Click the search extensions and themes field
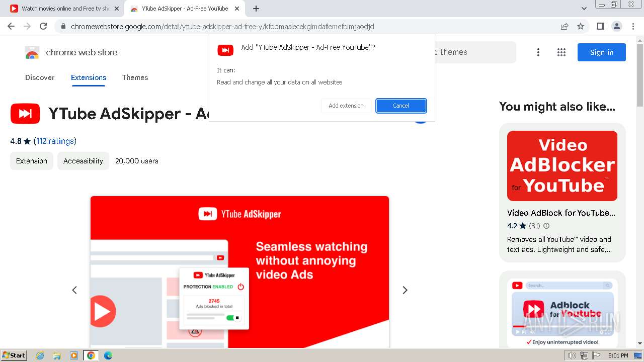This screenshot has width=644, height=362. (x=475, y=52)
